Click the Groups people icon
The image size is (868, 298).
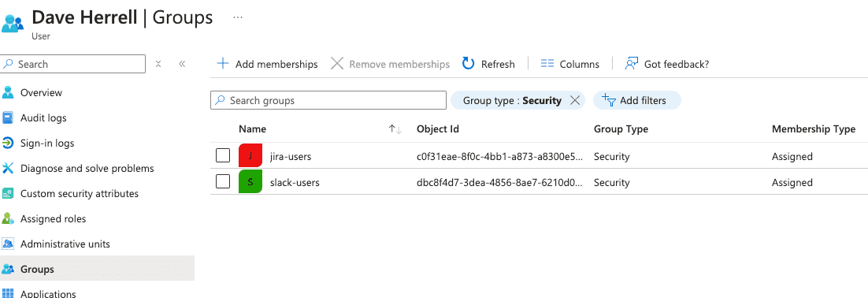coord(8,269)
